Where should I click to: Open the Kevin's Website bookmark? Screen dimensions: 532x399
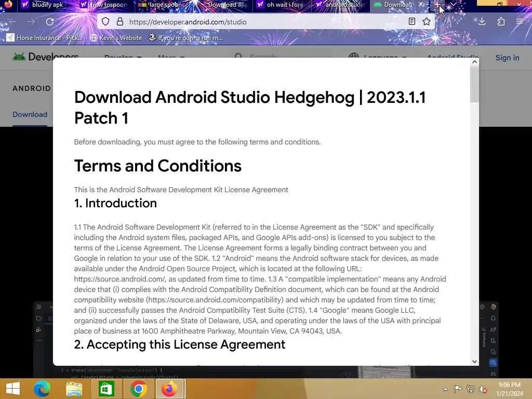pos(116,37)
